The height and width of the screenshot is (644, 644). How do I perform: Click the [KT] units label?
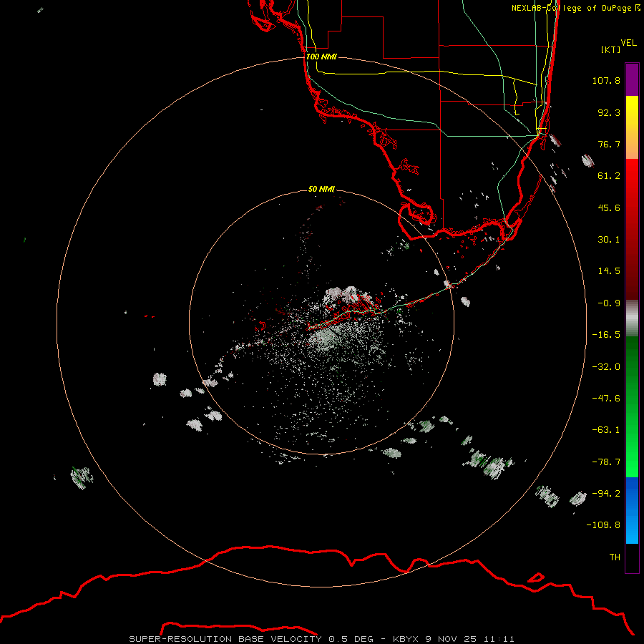(611, 49)
